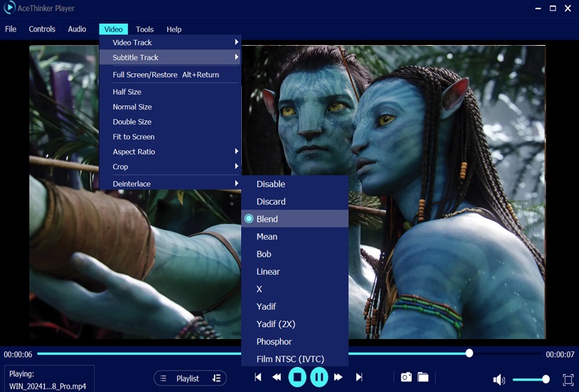
Task: Click the AceThinker Player logo icon
Action: click(9, 8)
